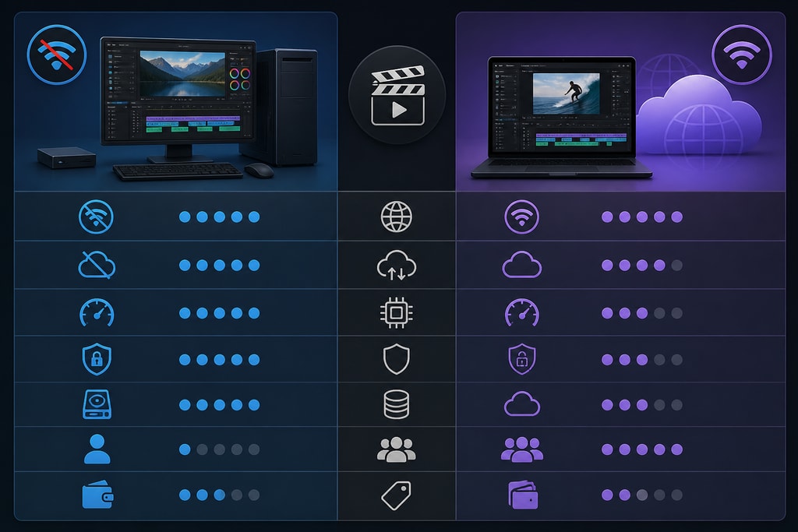The height and width of the screenshot is (532, 798).
Task: Click purple rating dots beside open-padlock shield
Action: [x=642, y=360]
